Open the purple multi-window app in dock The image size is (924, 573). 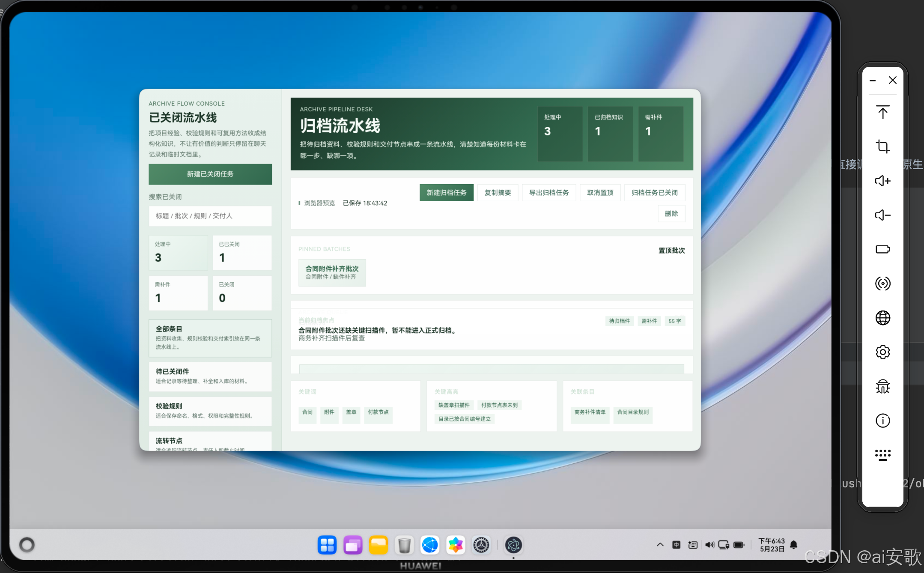(x=353, y=545)
